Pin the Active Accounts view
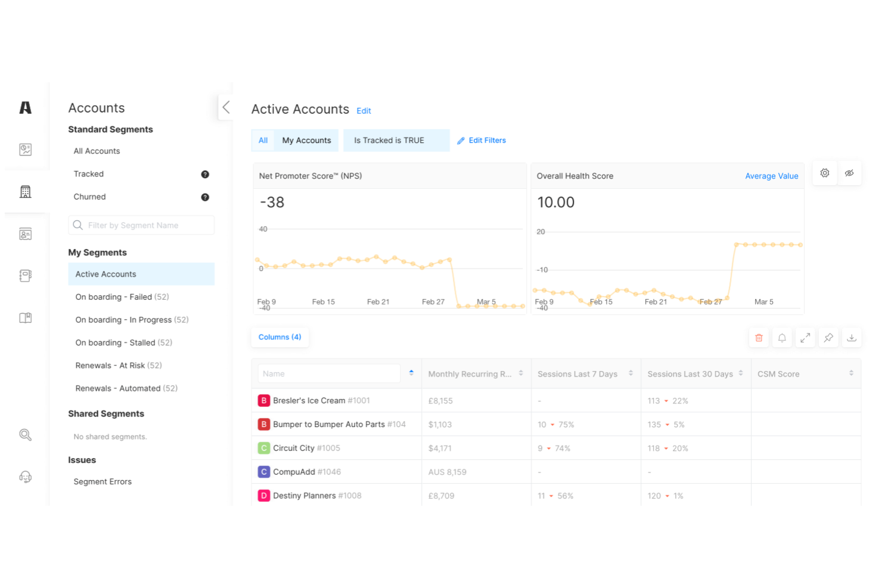 [828, 337]
